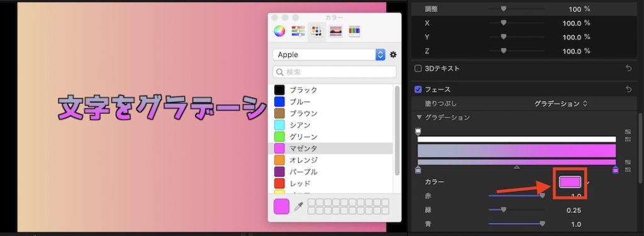Click the lower color bar reverse icon

(628, 162)
